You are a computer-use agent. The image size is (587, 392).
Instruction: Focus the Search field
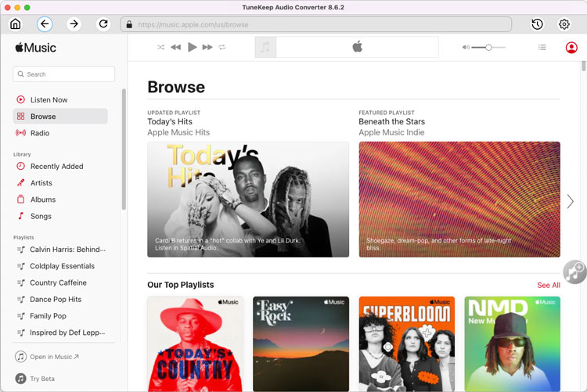tap(64, 74)
